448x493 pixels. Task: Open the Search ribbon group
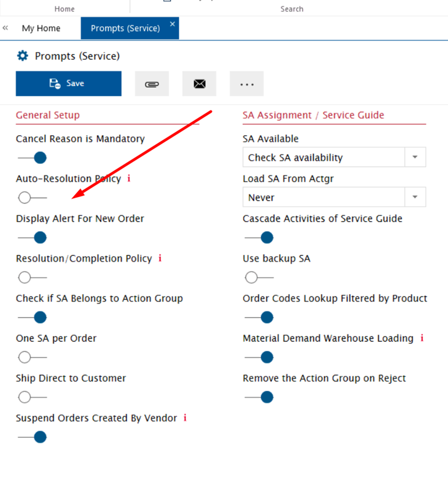tap(292, 9)
